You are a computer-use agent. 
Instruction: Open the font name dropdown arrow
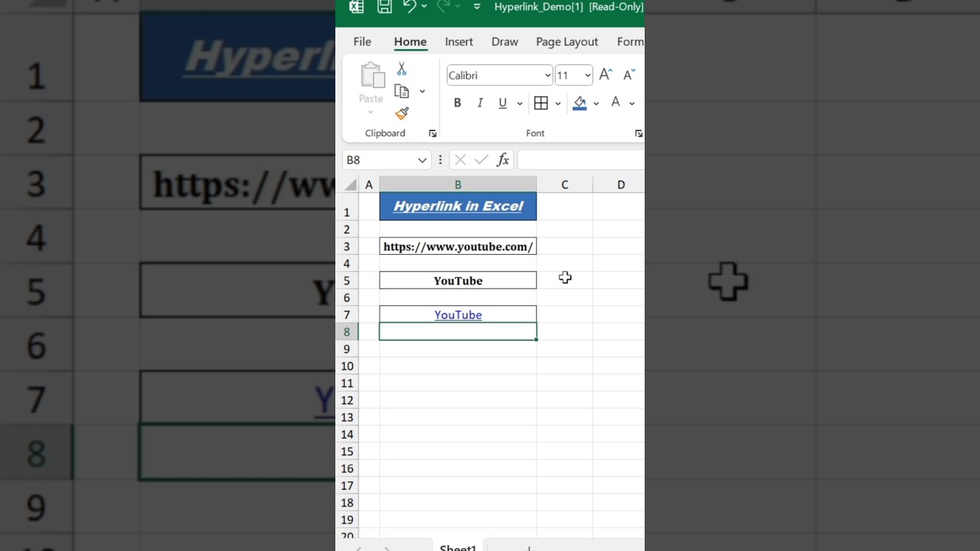(x=547, y=75)
